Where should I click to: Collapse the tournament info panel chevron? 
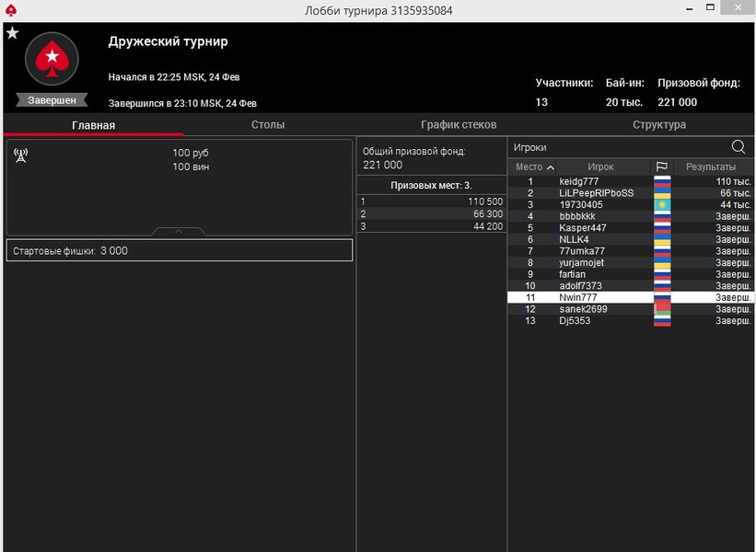180,232
